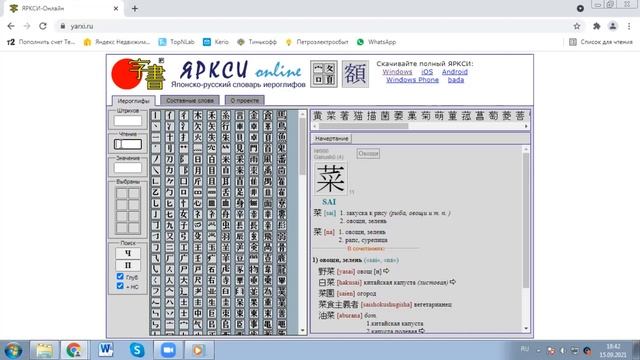Viewport: 640px width, 360px height.
Task: Open the Android download link
Action: click(x=455, y=72)
